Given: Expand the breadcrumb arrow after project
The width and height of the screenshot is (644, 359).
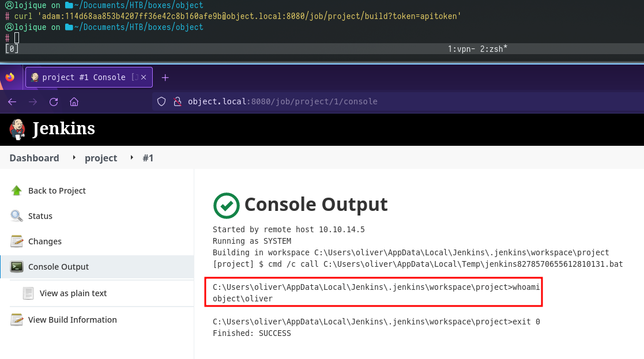Looking at the screenshot, I should point(131,158).
